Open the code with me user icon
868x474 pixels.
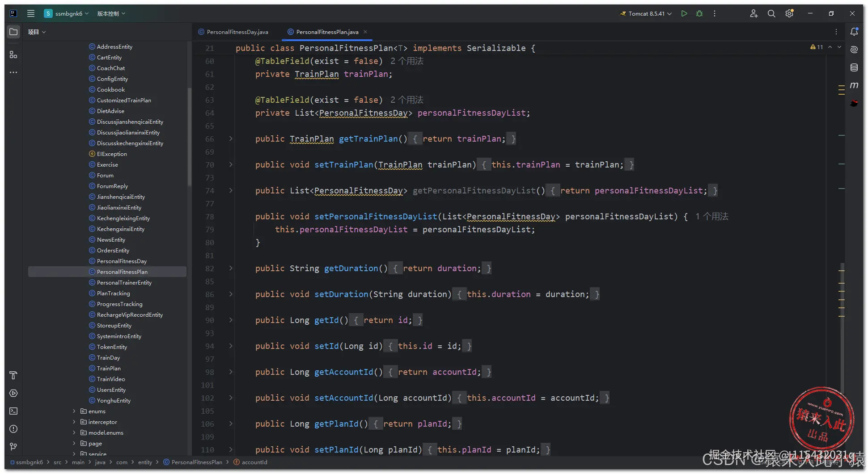(754, 13)
